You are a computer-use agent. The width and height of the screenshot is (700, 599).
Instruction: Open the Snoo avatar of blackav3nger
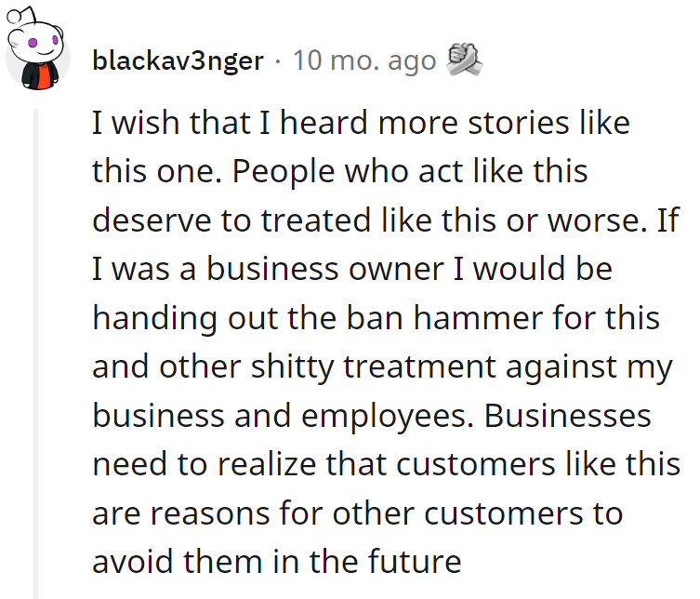point(37,49)
